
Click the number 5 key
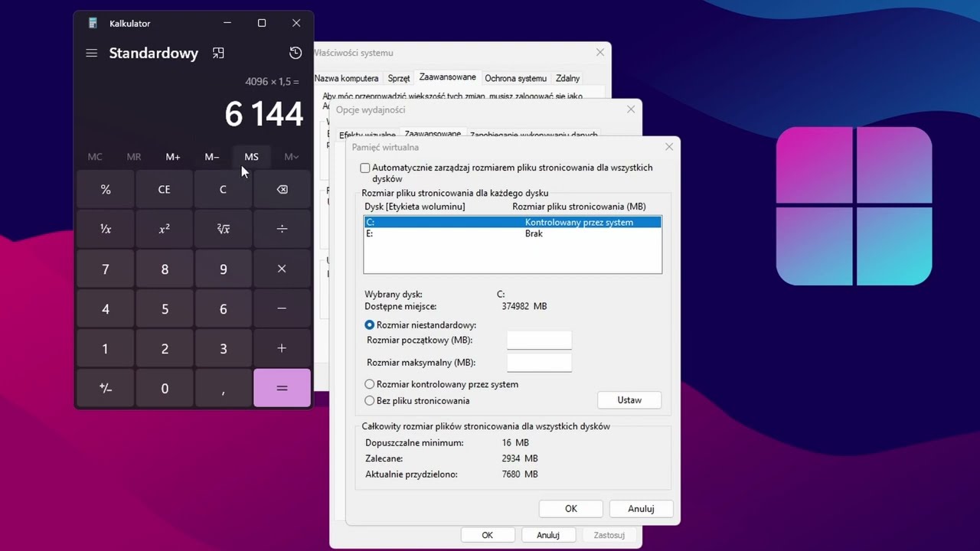pos(165,308)
